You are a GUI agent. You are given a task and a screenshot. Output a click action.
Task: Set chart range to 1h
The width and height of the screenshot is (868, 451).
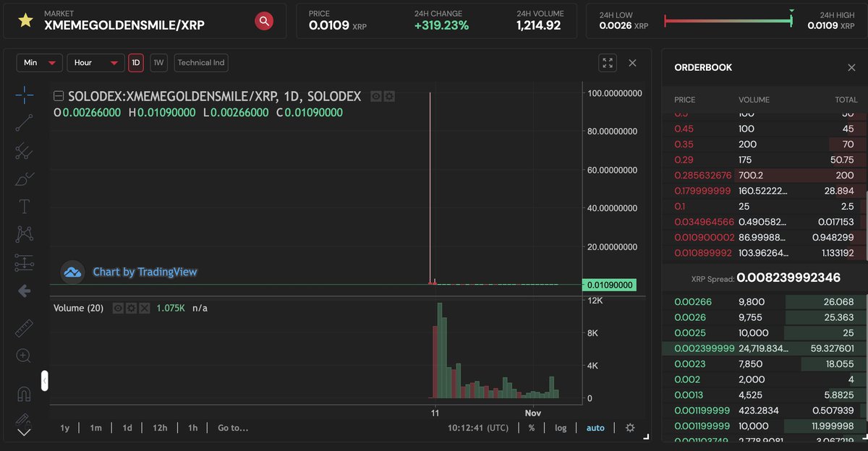tap(193, 428)
